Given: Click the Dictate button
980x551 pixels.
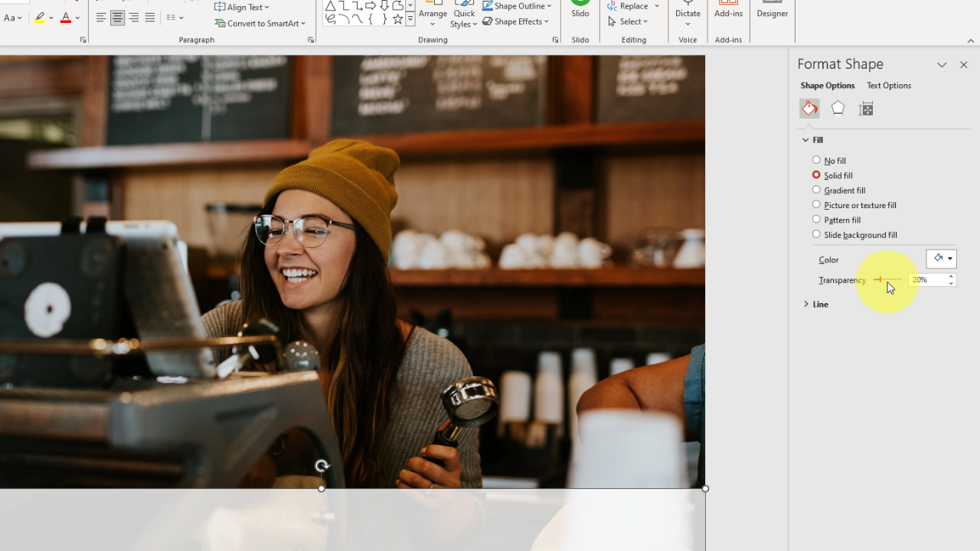Looking at the screenshot, I should point(688,13).
